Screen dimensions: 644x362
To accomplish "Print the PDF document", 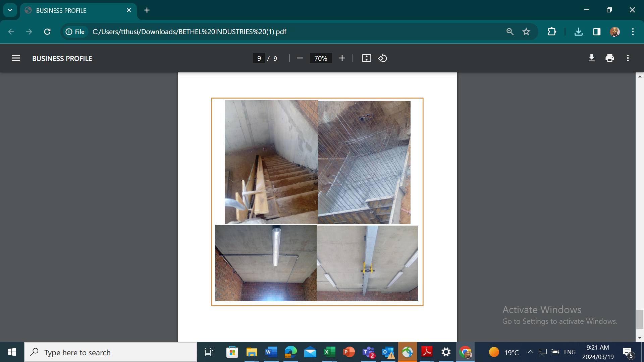I will (609, 58).
